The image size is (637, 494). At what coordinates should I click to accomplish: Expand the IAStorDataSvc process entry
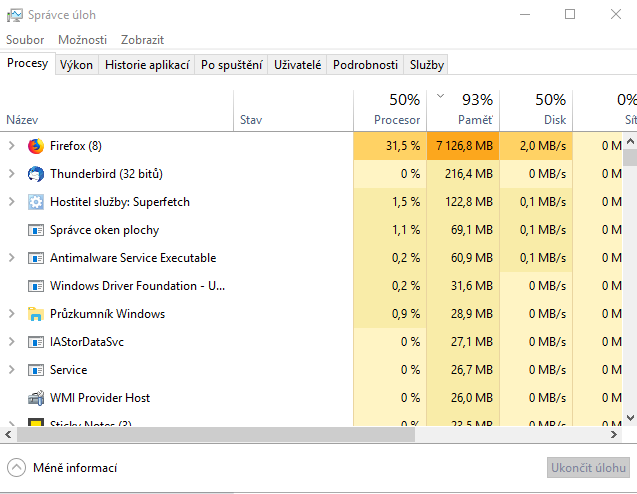tap(11, 342)
